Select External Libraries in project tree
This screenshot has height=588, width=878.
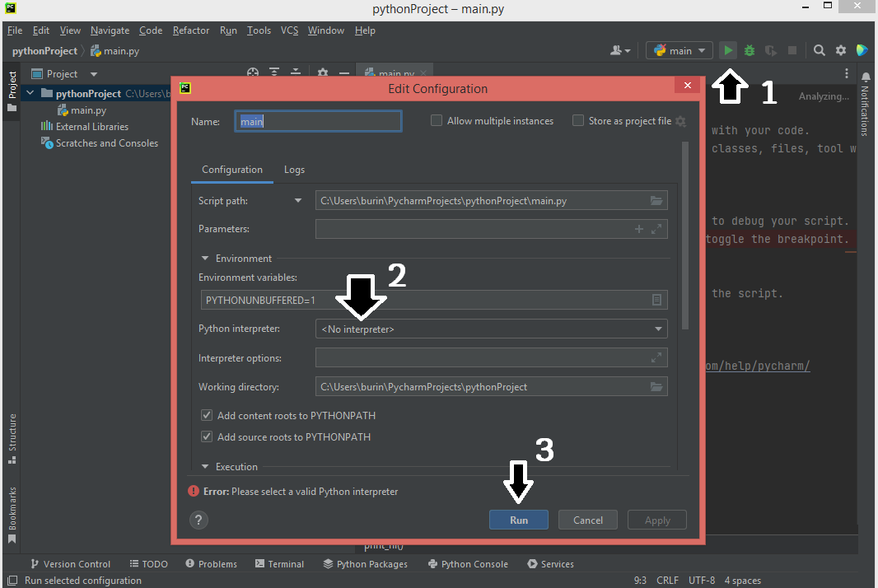tap(85, 127)
